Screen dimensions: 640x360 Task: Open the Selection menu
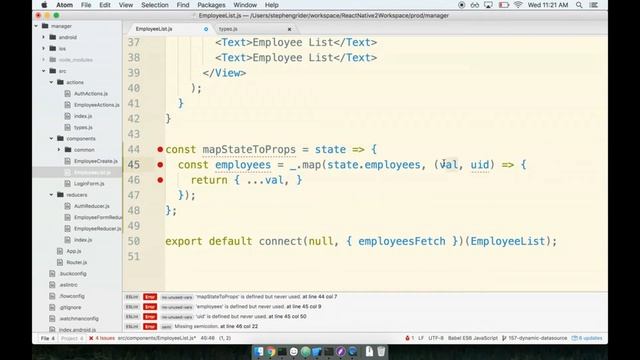click(x=155, y=5)
